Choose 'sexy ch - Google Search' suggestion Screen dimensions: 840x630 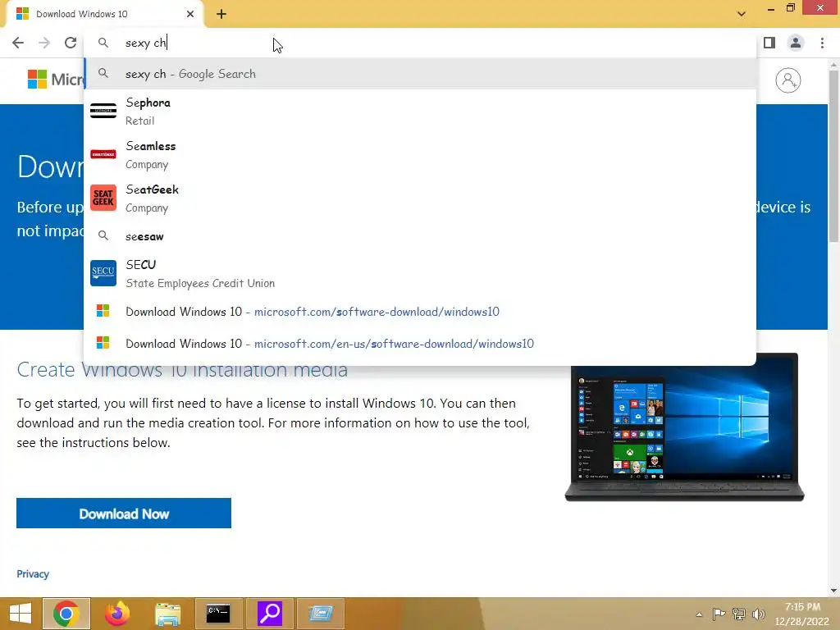coord(420,74)
